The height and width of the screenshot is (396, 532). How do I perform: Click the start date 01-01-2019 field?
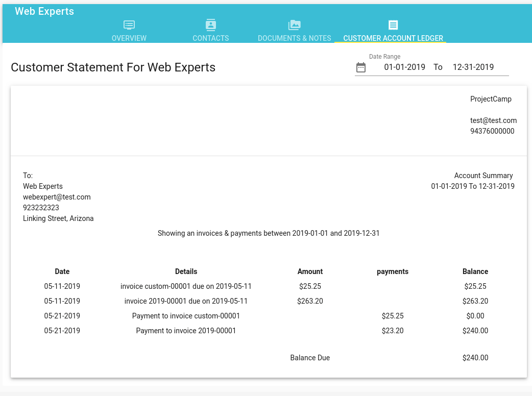point(404,67)
